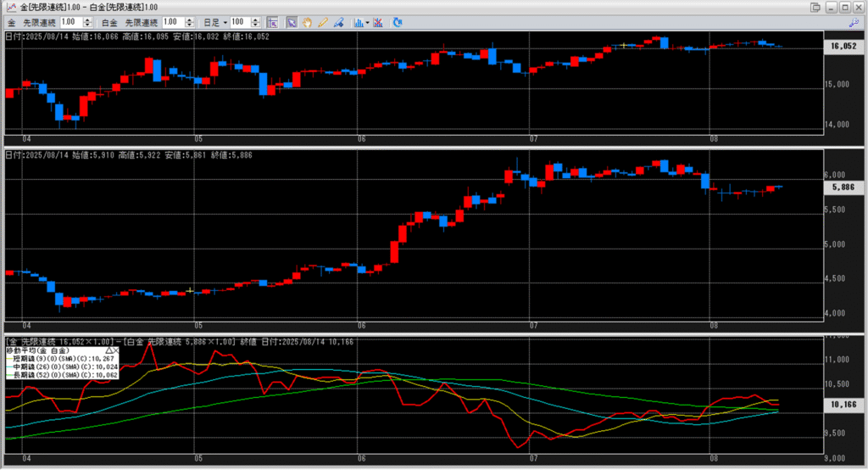Image resolution: width=868 pixels, height=470 pixels.
Task: Activate the hand pan tool
Action: (306, 21)
